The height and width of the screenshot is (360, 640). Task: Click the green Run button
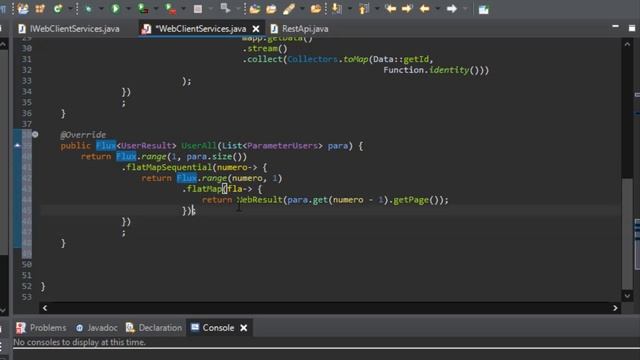pos(116,9)
